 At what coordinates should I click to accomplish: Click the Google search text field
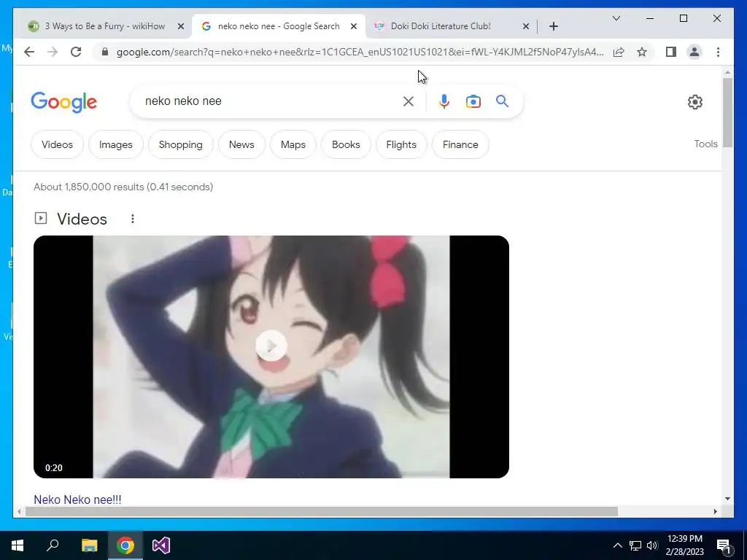pyautogui.click(x=271, y=101)
